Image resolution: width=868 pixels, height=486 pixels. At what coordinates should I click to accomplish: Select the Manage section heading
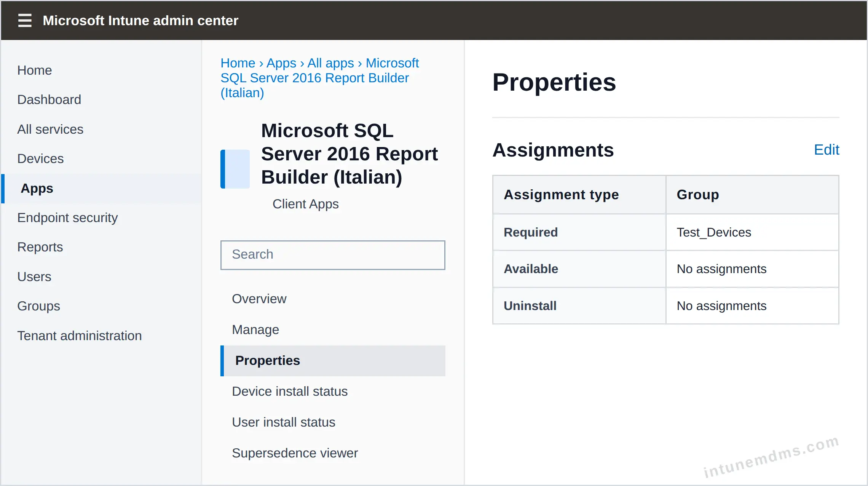pyautogui.click(x=255, y=329)
